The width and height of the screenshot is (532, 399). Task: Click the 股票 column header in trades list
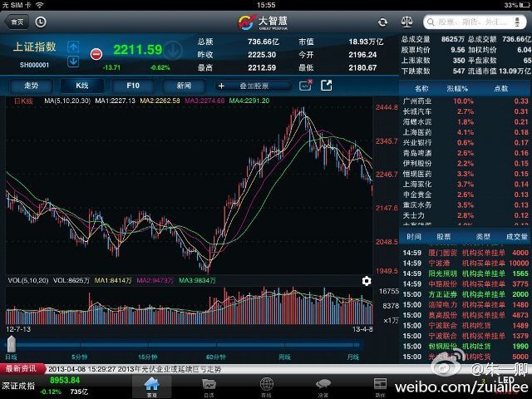point(443,237)
